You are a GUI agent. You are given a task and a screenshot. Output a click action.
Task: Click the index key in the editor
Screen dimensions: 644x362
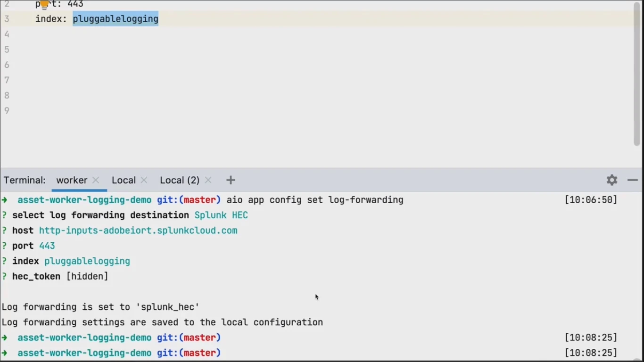[48, 19]
